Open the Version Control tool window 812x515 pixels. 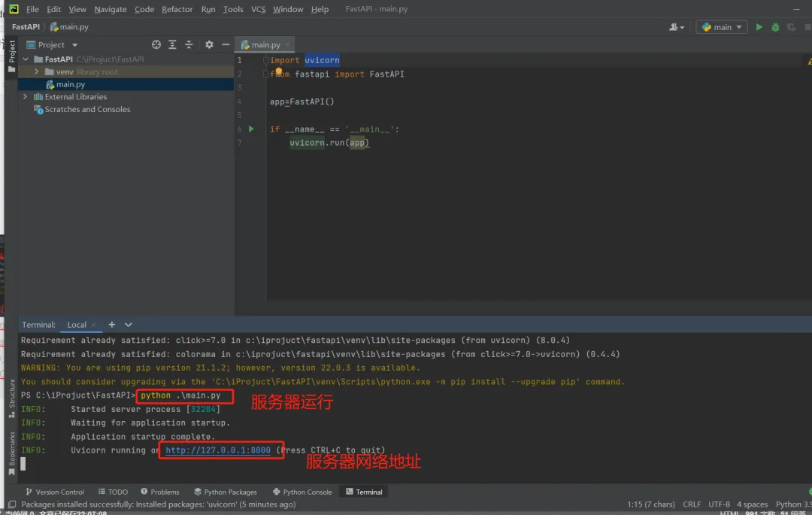(55, 492)
